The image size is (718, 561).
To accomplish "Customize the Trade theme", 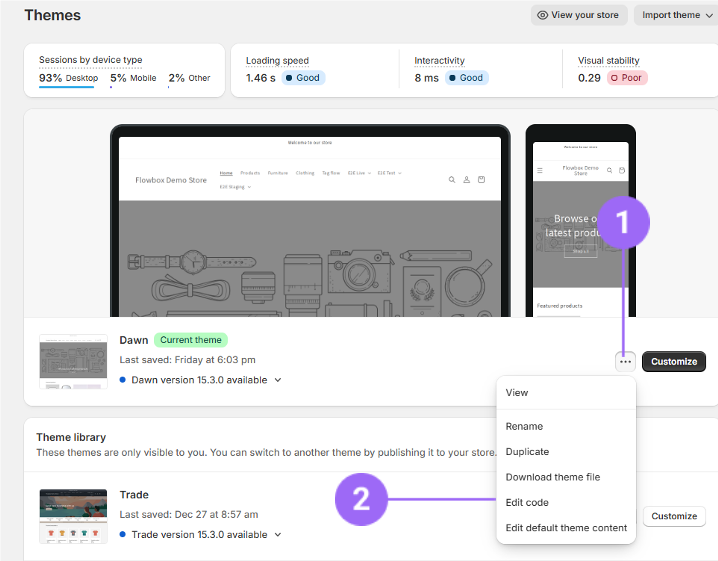I will [674, 517].
